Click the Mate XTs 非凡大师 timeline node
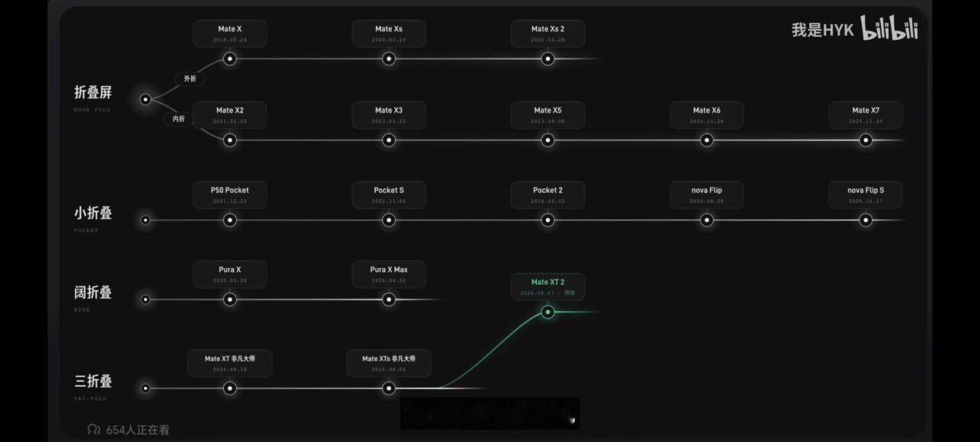Image resolution: width=980 pixels, height=442 pixels. tap(389, 388)
